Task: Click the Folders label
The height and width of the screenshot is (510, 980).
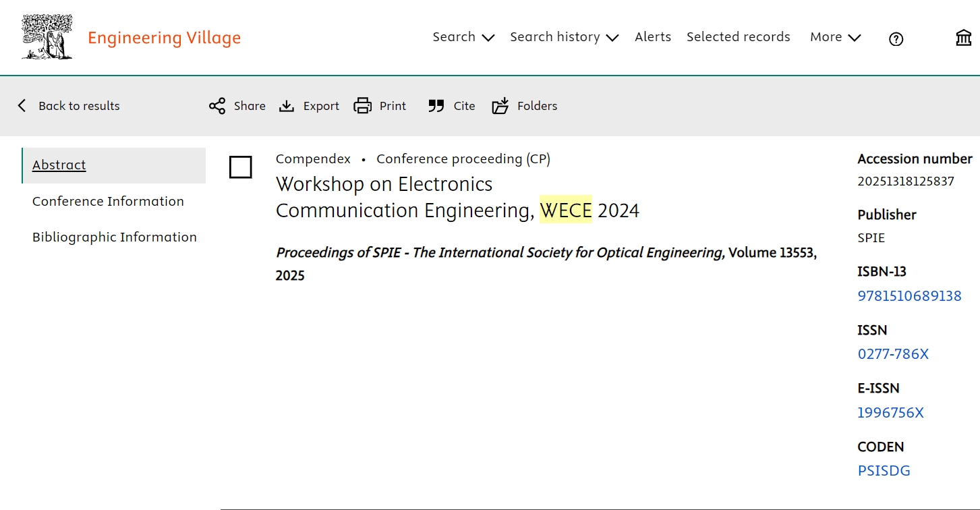Action: tap(537, 106)
